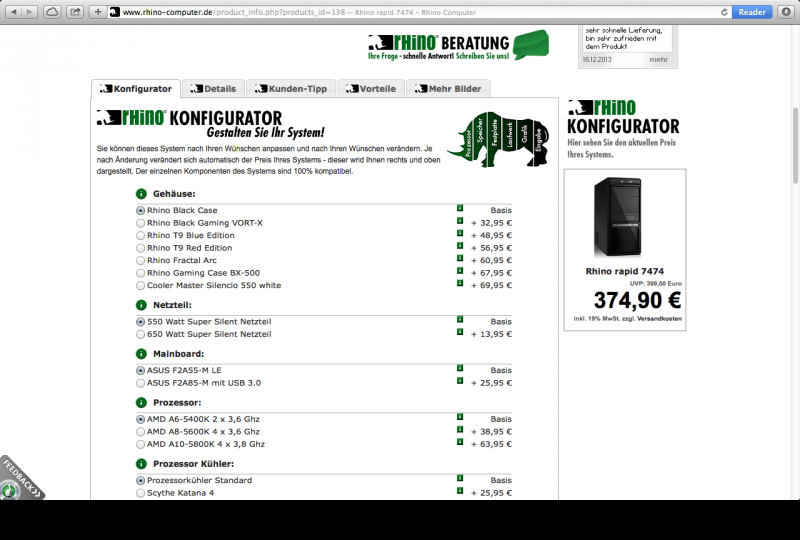Image resolution: width=800 pixels, height=540 pixels.
Task: Pick ASUS F2A85-M mit USB 3.0 mainboard
Action: (x=140, y=383)
